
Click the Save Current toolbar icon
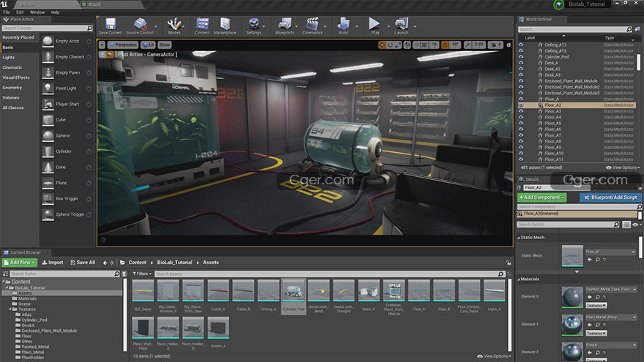click(110, 24)
